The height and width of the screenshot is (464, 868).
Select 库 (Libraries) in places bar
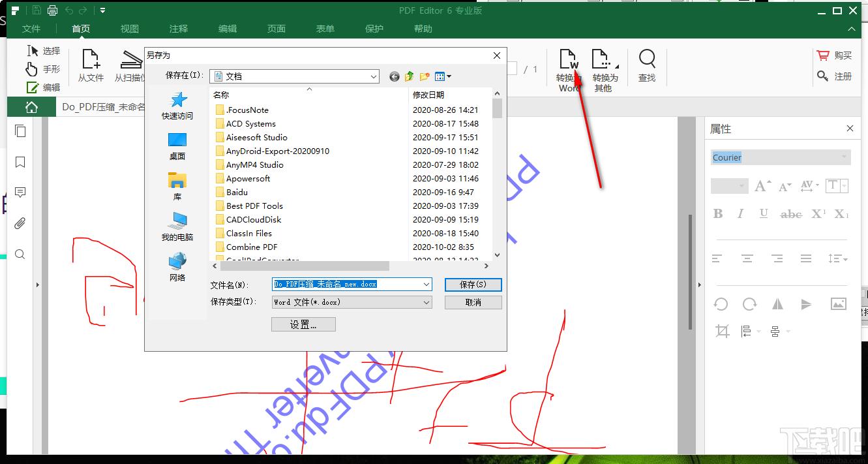tap(177, 187)
